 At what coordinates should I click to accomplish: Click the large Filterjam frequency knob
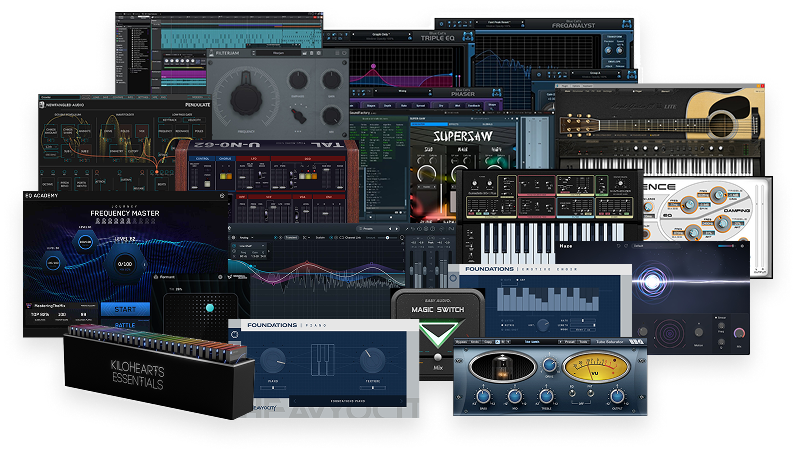247,99
